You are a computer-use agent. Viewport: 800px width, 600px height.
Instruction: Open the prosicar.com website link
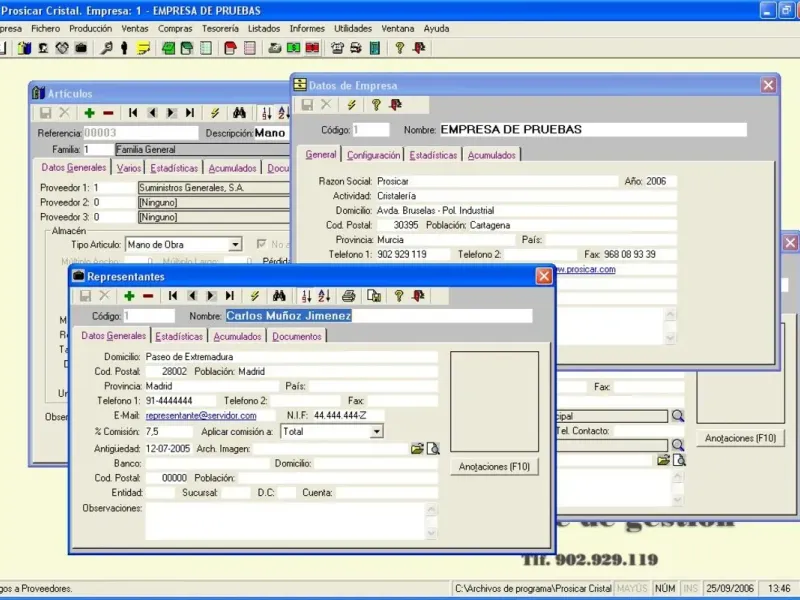tap(586, 269)
